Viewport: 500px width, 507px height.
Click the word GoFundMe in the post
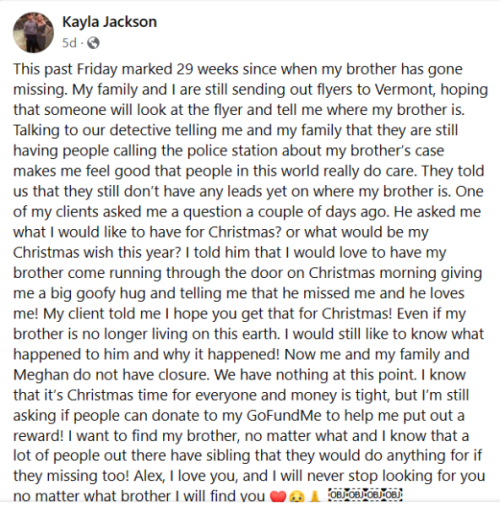coord(284,415)
